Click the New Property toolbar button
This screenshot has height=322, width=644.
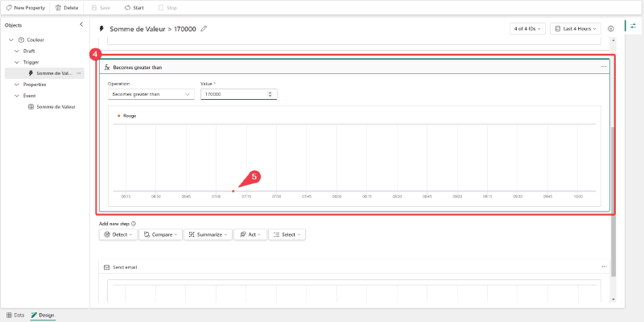[x=26, y=8]
